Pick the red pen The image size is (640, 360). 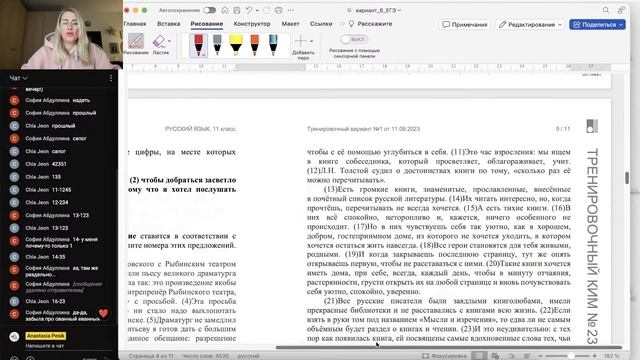coord(198,45)
